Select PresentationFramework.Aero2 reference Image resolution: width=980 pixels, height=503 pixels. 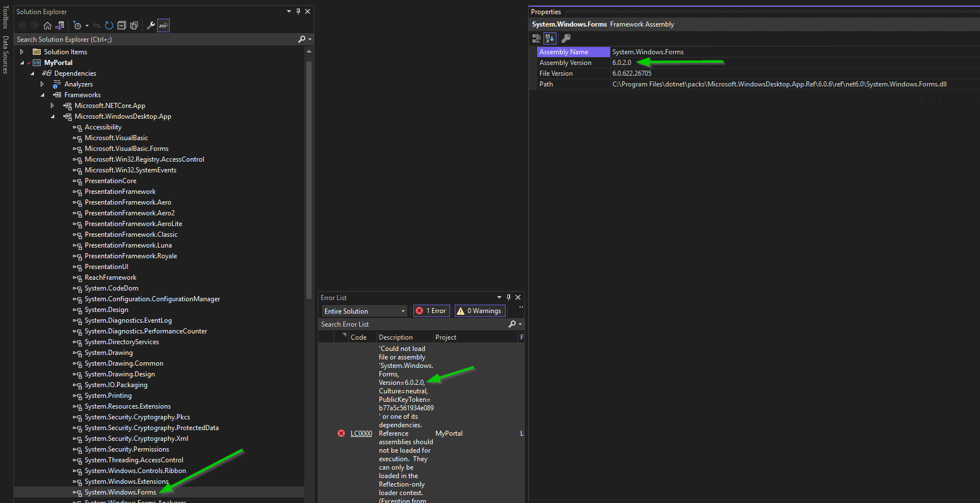tap(129, 213)
